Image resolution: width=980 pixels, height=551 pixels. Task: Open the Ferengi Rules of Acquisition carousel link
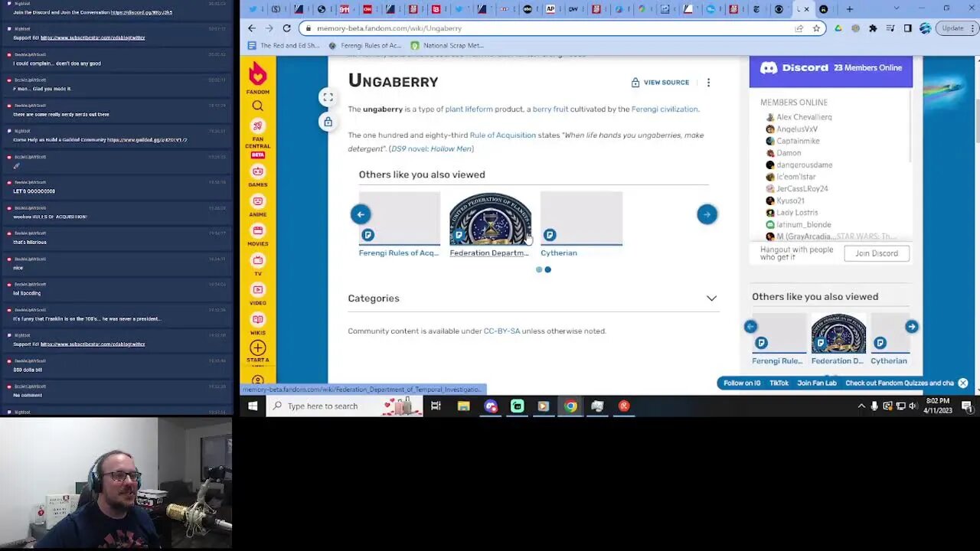(x=399, y=253)
